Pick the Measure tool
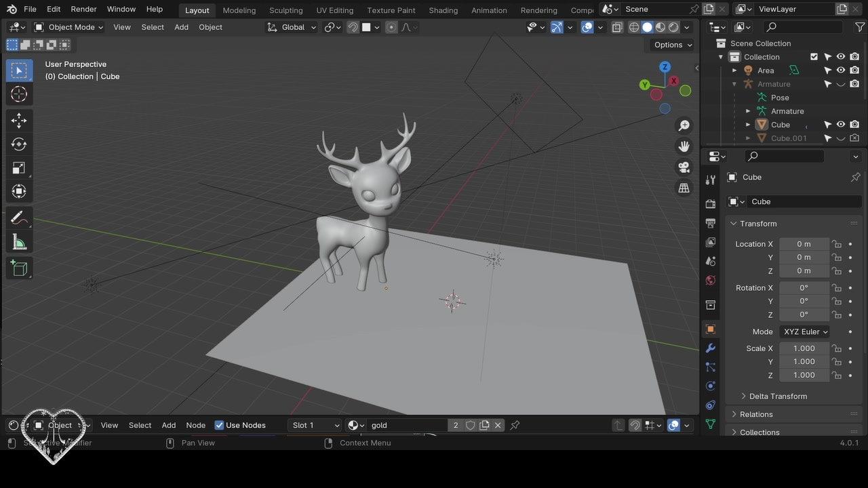 (19, 242)
